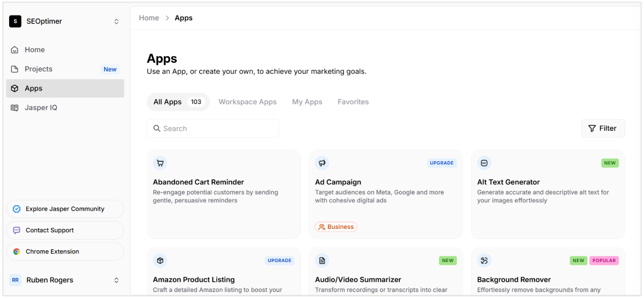Select the My Apps tab

point(307,102)
